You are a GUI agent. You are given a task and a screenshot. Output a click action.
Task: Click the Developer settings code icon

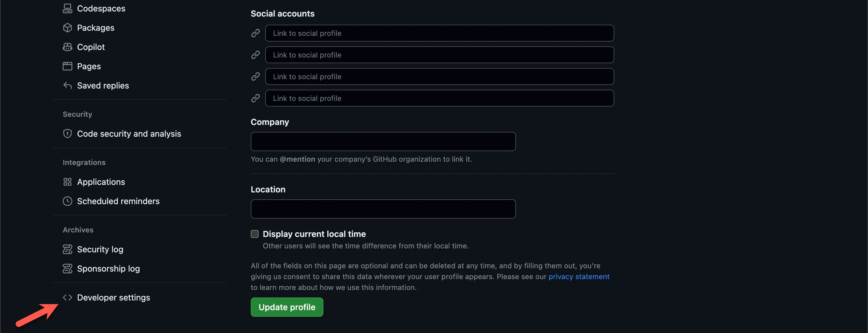pyautogui.click(x=68, y=297)
